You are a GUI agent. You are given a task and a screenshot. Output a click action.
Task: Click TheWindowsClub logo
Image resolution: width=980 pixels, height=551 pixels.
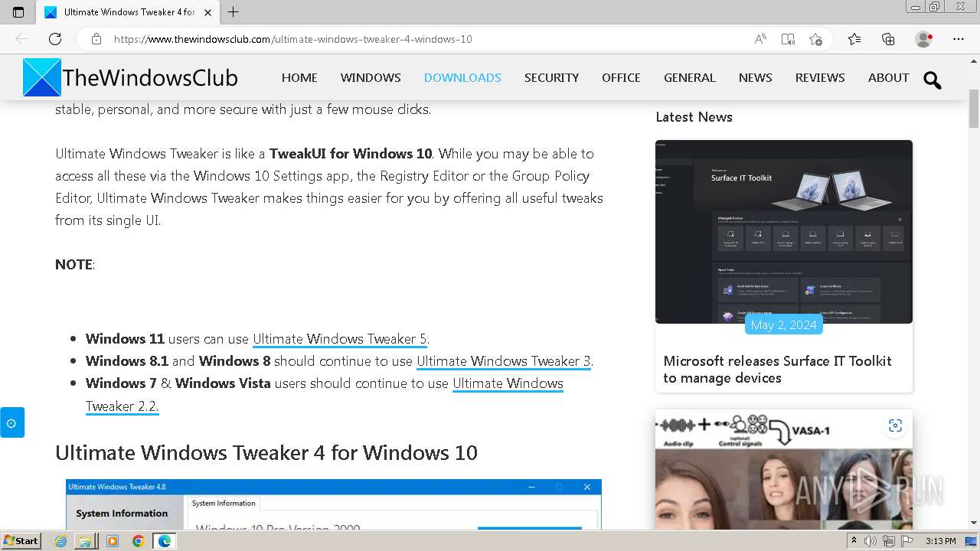pos(130,78)
